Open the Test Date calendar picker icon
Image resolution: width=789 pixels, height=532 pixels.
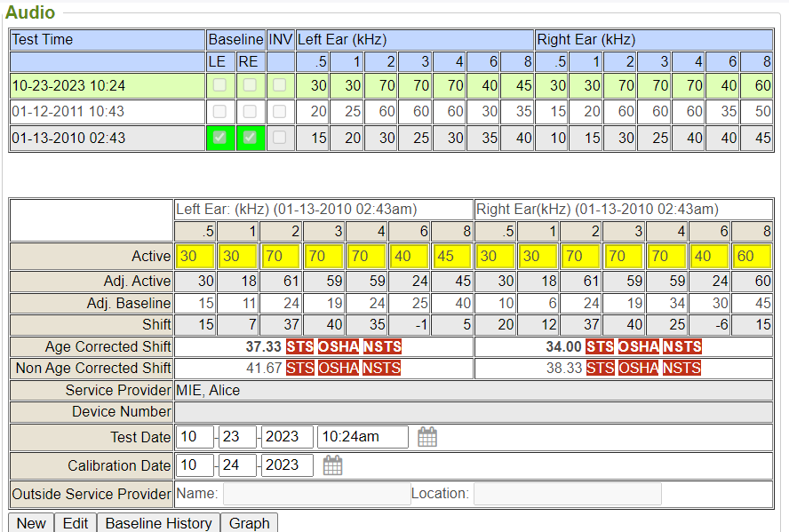pyautogui.click(x=427, y=437)
